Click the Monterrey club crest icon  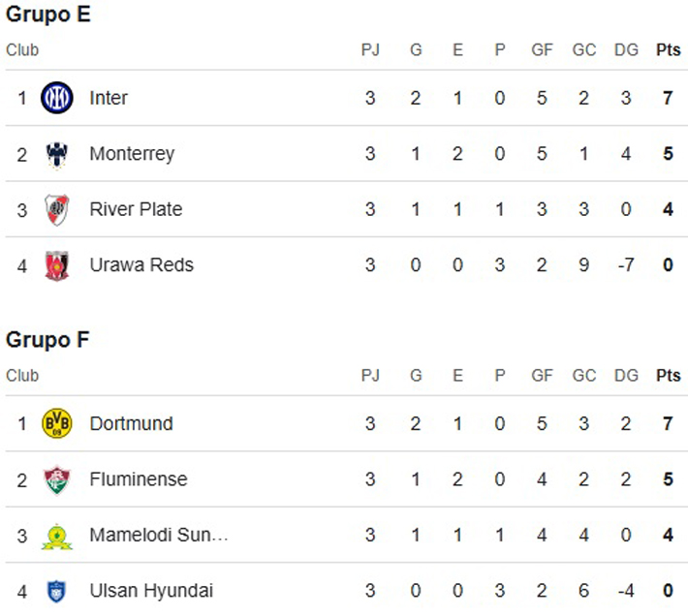pos(57,154)
